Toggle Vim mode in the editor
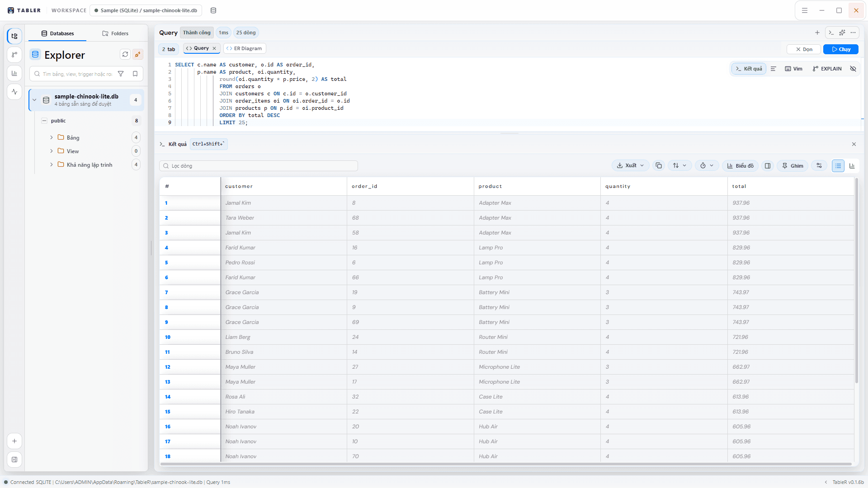The width and height of the screenshot is (868, 488). [794, 69]
